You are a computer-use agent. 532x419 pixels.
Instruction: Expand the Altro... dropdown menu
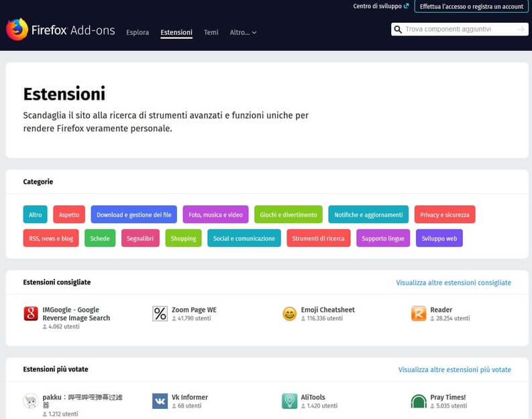pos(243,33)
